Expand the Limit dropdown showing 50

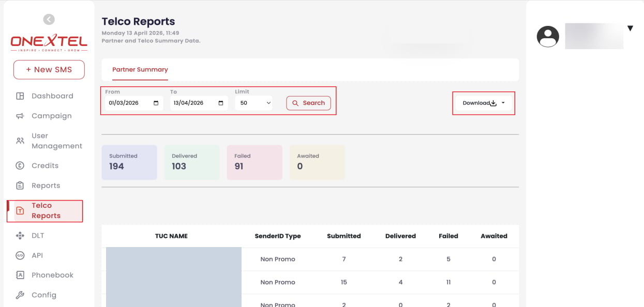[253, 103]
